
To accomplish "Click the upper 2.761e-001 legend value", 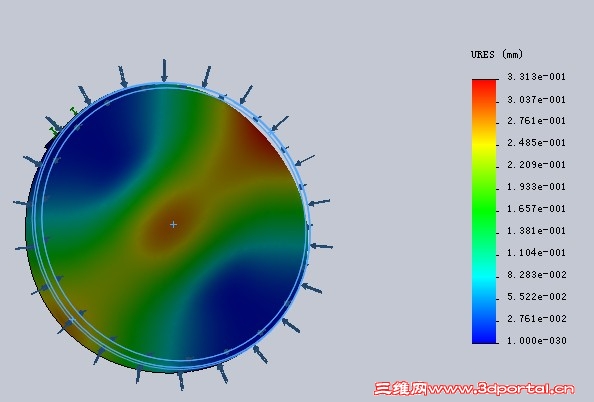I will (x=536, y=121).
